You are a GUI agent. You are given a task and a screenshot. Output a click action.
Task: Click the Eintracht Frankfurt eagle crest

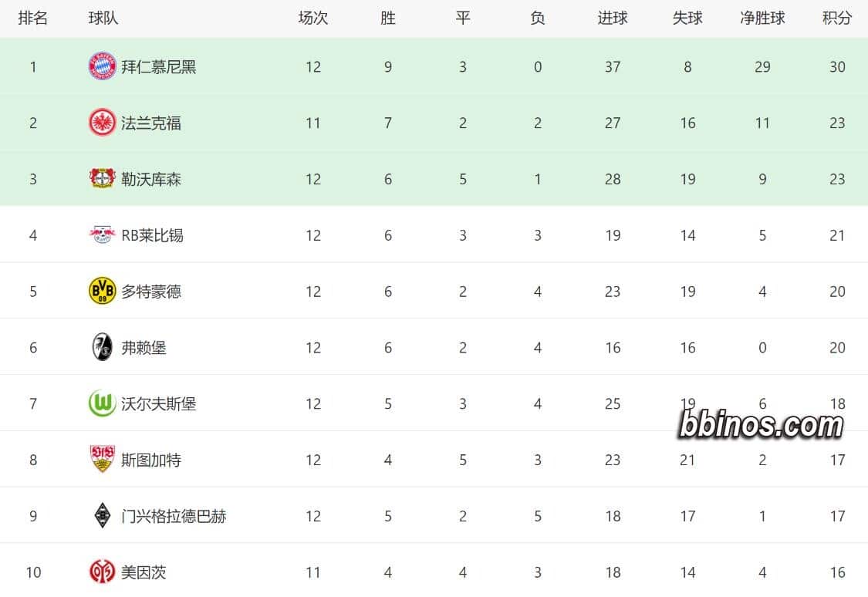coord(102,123)
